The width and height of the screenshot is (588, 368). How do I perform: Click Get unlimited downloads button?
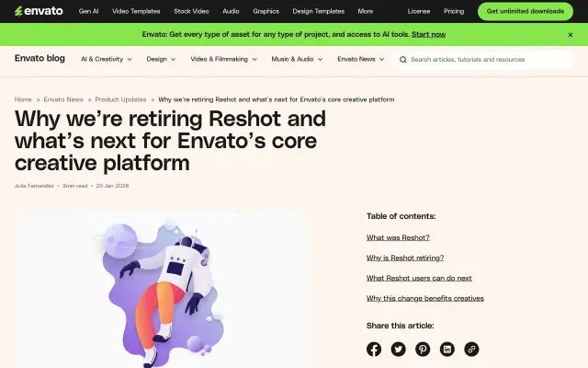(x=526, y=11)
